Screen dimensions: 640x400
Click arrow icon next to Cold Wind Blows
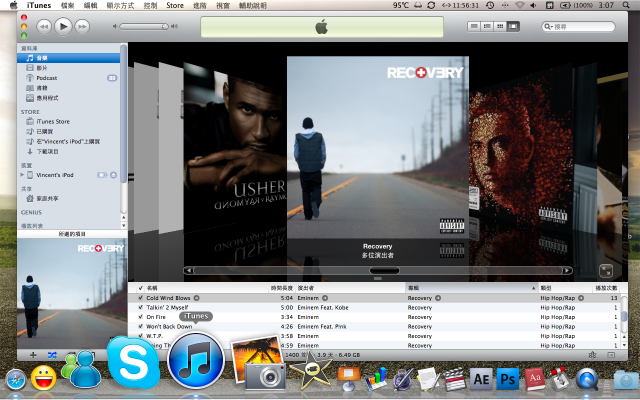(196, 298)
